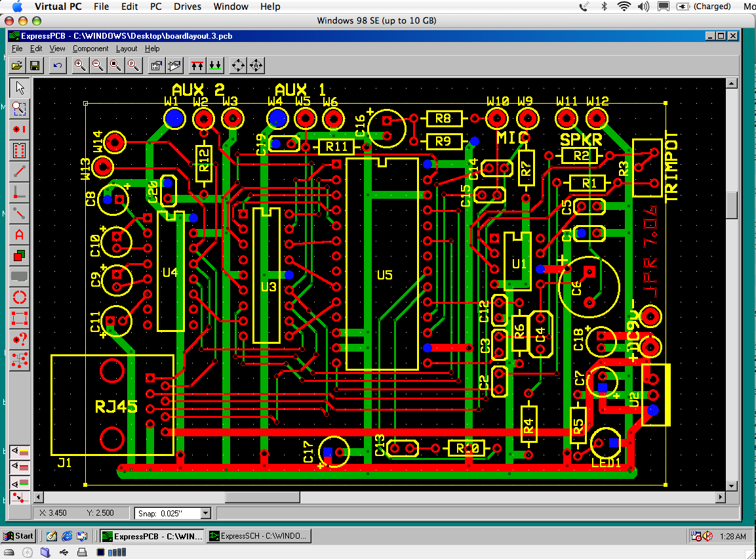Switch to ExpressSCH taskbar window
The height and width of the screenshot is (559, 756).
pos(259,536)
